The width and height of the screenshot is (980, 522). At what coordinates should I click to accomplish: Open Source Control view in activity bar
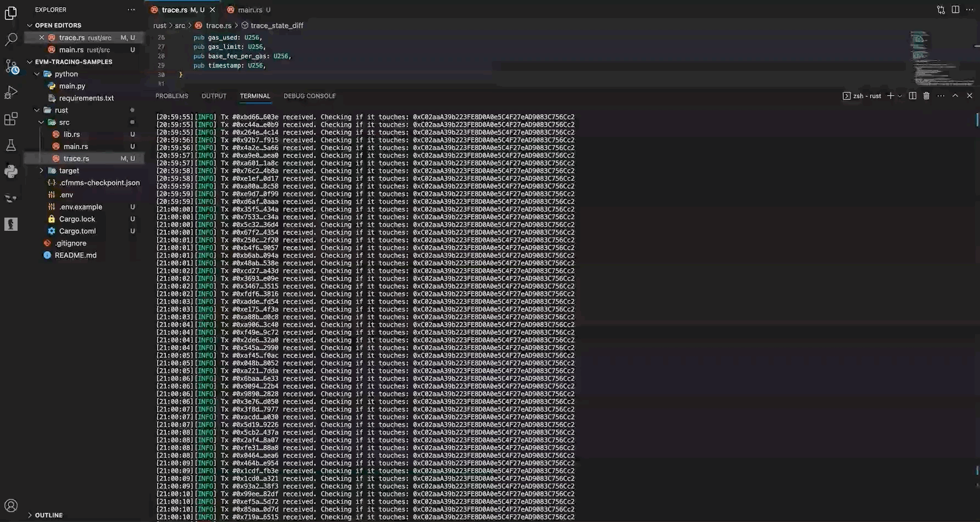pos(11,66)
